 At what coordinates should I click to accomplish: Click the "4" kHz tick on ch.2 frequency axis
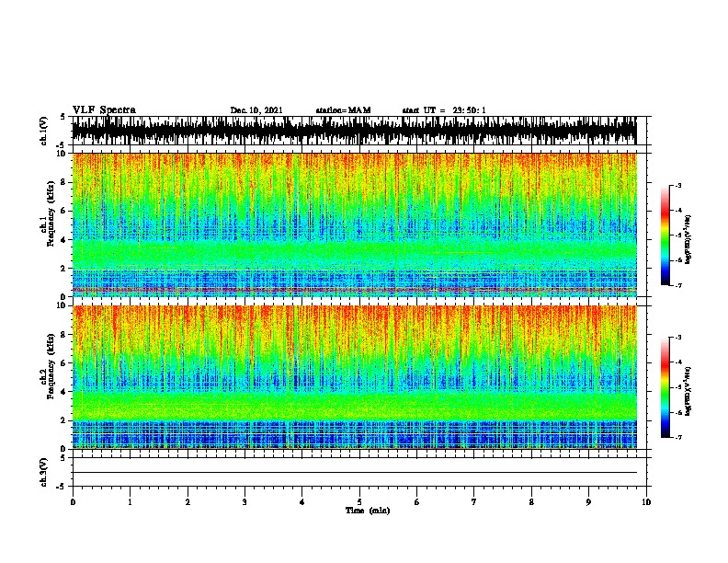64,392
